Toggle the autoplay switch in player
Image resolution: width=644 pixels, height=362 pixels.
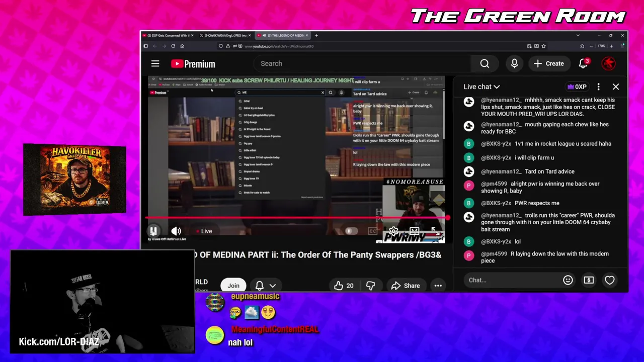point(350,231)
